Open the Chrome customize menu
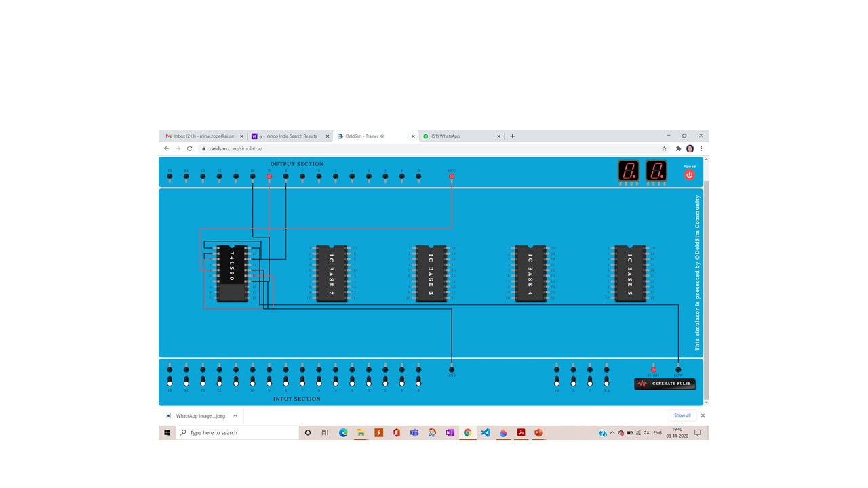 pos(701,148)
